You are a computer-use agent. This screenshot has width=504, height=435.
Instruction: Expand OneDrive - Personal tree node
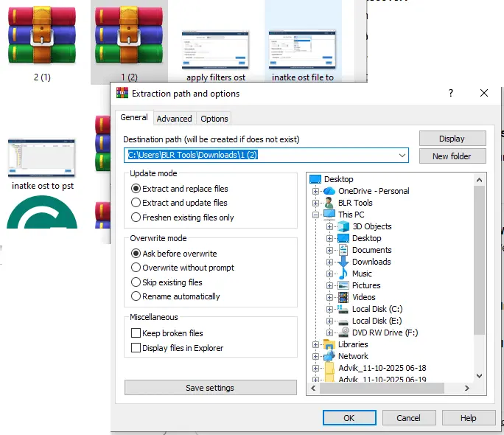315,191
